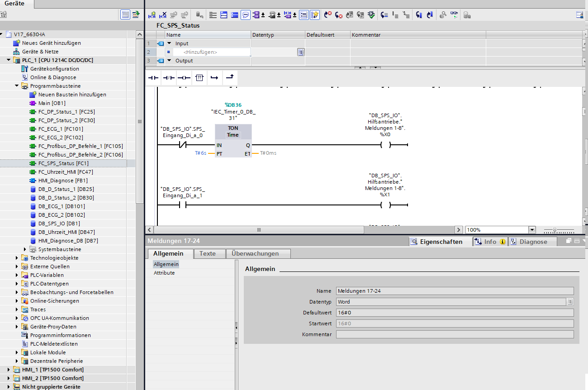Switch to the Texte tab
Screen dimensions: 588x390
tap(208, 253)
